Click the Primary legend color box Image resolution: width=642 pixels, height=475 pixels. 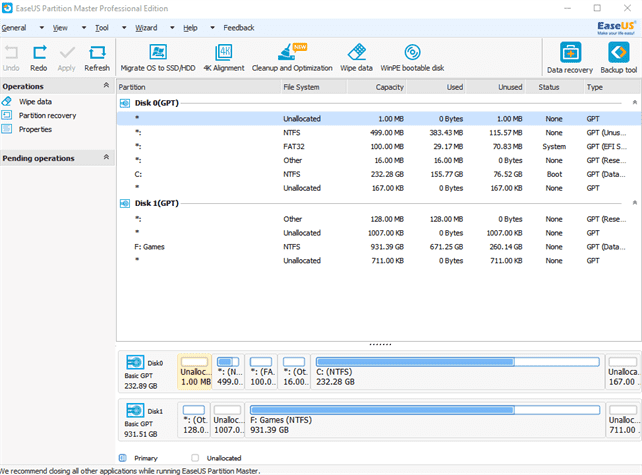(122, 458)
